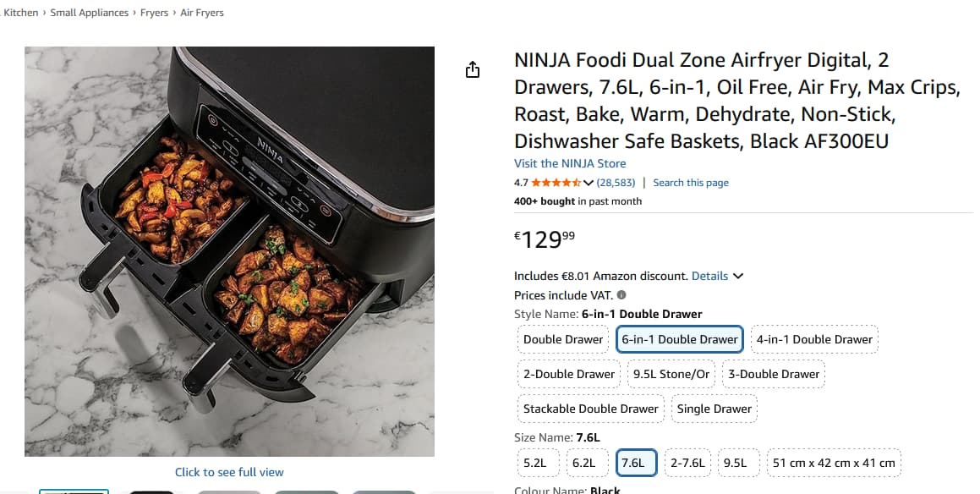Click the VAT info icon

[x=621, y=295]
